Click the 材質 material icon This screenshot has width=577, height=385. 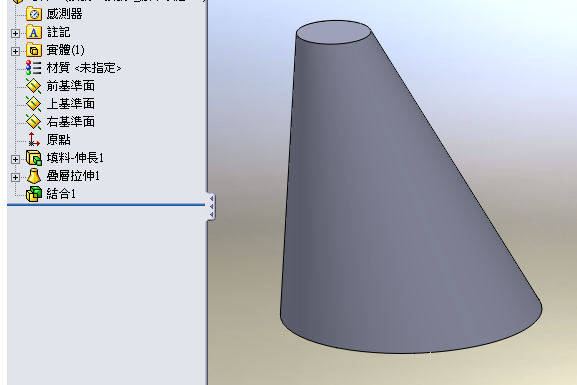coord(33,68)
